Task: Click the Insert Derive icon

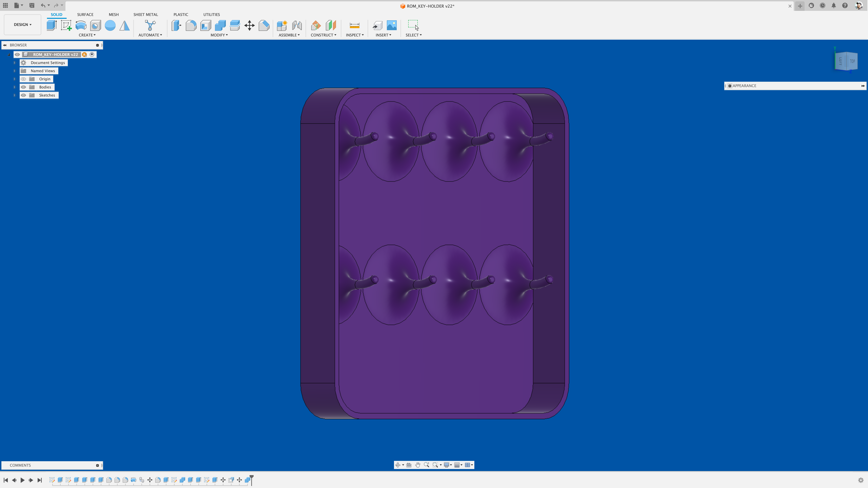Action: click(x=377, y=25)
